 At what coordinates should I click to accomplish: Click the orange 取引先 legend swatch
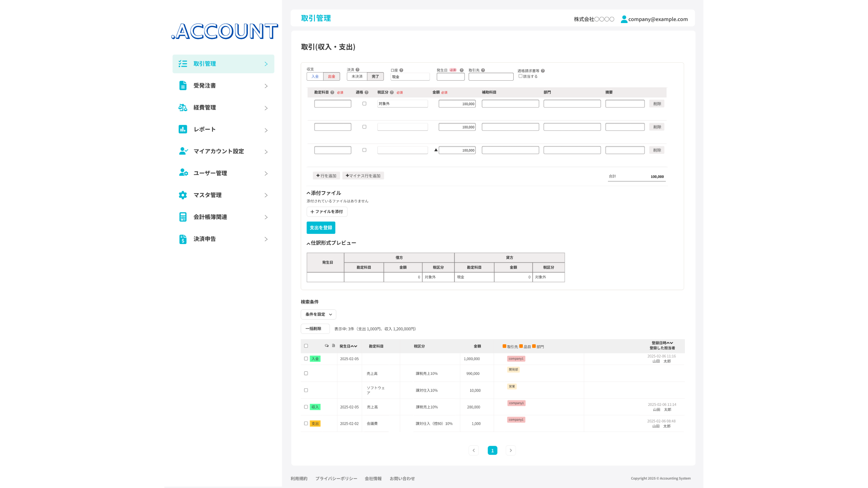pyautogui.click(x=505, y=346)
